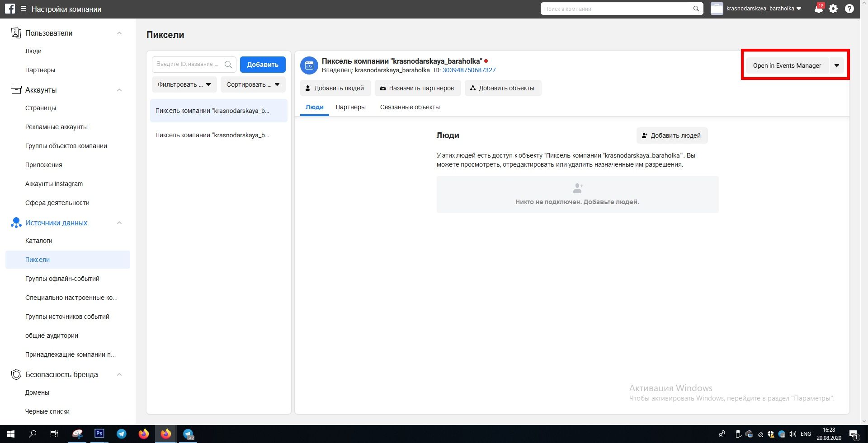Collapse the Аккаунты section

click(x=119, y=90)
